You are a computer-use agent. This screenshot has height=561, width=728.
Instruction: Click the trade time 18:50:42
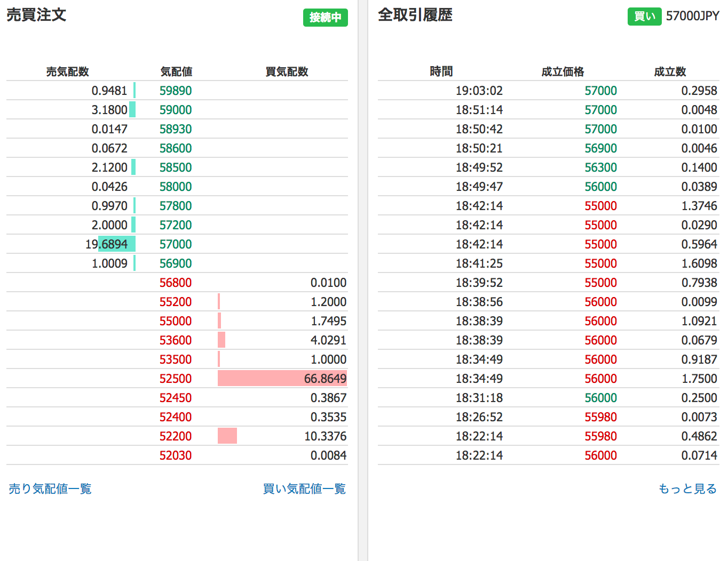tap(479, 129)
